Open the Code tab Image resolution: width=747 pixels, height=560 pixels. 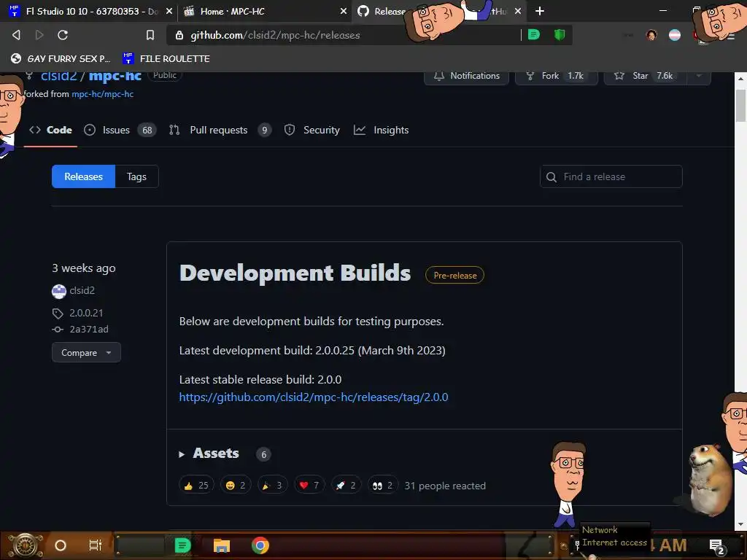tap(50, 130)
